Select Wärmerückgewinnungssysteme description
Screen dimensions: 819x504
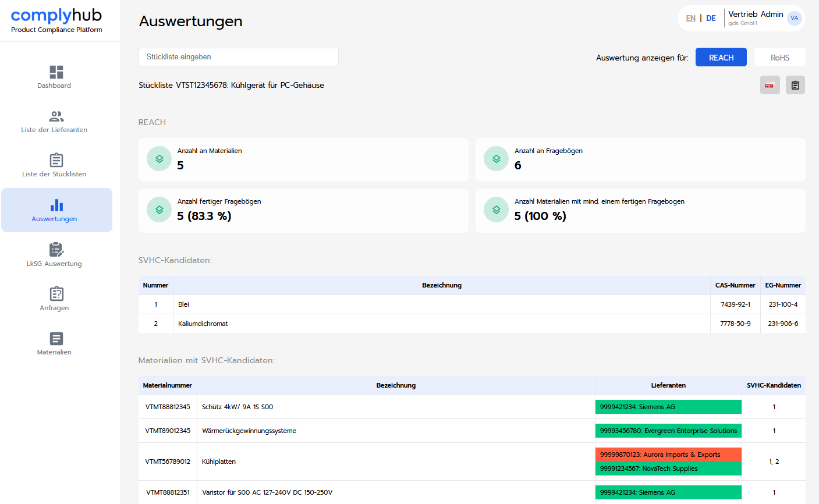pos(249,431)
